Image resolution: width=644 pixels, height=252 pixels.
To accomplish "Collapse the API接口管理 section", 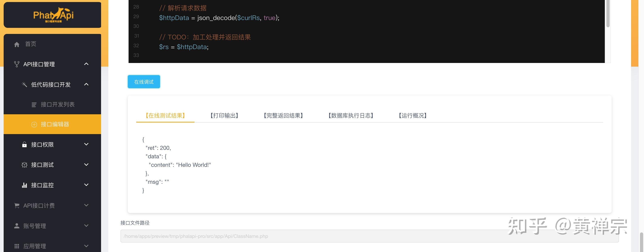I will (86, 64).
